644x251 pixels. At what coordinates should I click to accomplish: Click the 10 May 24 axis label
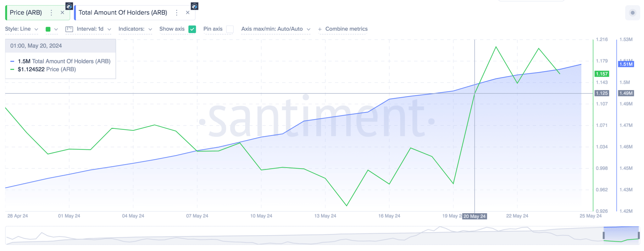[x=261, y=216]
